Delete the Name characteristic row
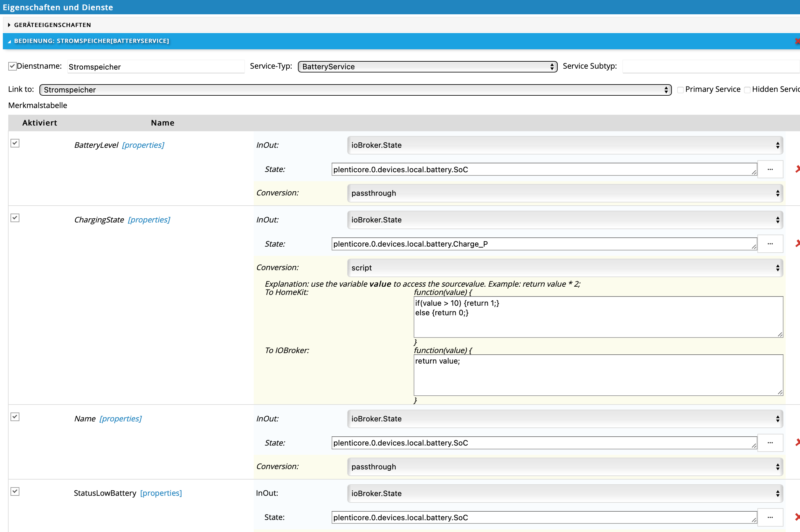This screenshot has height=532, width=800. pyautogui.click(x=797, y=442)
